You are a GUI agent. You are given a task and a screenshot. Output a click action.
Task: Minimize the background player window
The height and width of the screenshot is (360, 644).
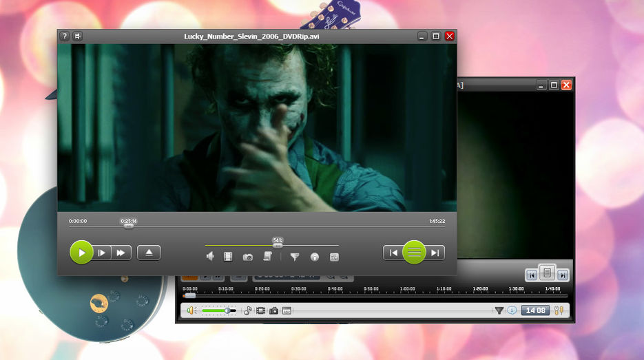[541, 85]
